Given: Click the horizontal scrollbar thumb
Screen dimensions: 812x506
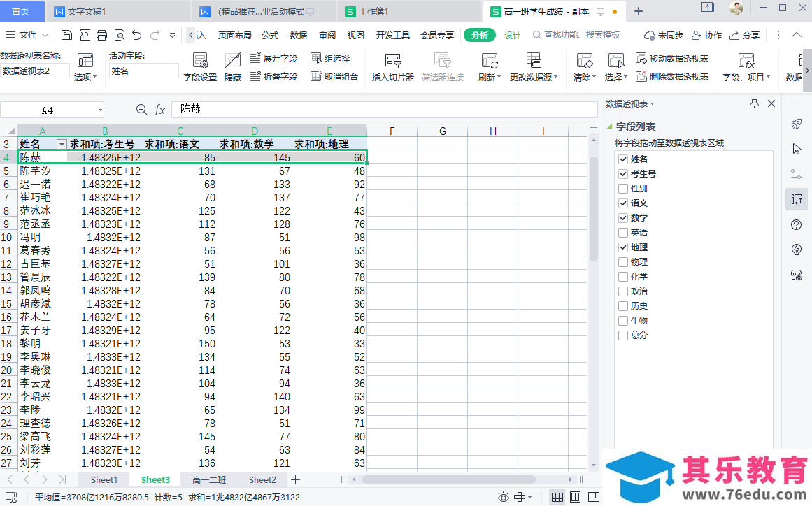Looking at the screenshot, I should 448,479.
